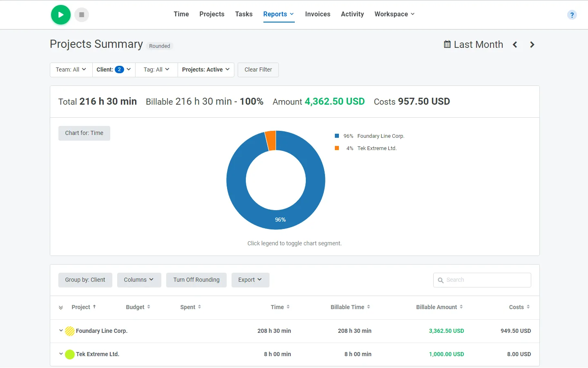Click Tek Extreme Ltd. legend label
Viewport: 588px width, 368px height.
pyautogui.click(x=377, y=148)
